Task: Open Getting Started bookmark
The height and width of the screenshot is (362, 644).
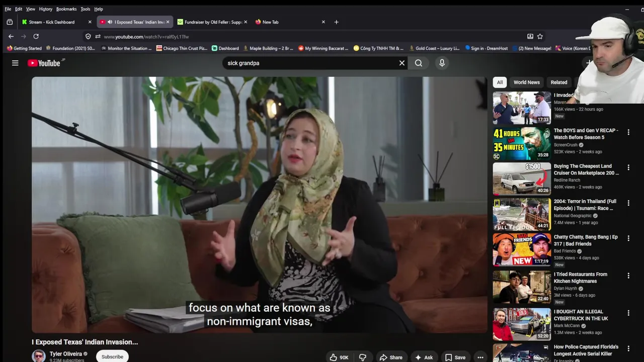Action: coord(24,48)
